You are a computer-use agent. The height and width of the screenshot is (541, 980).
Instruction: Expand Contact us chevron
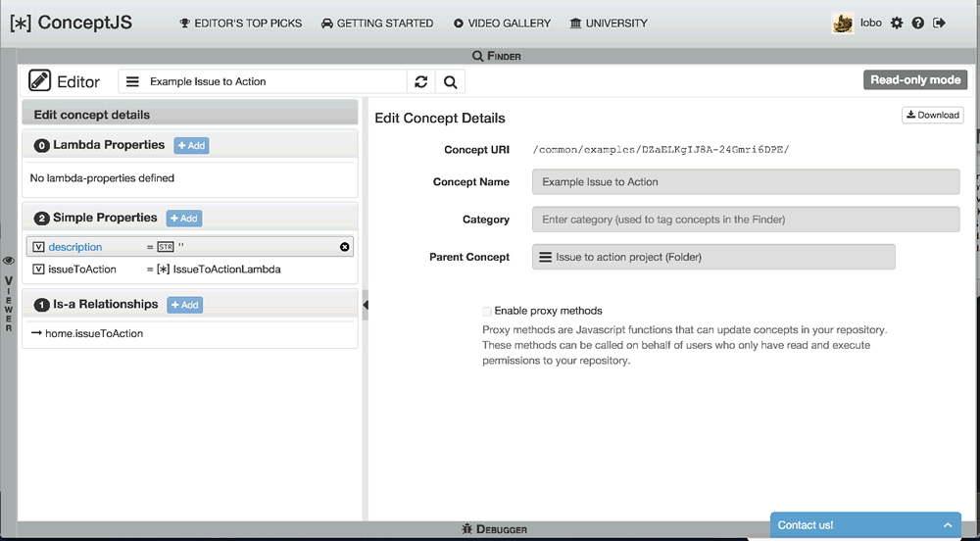948,525
